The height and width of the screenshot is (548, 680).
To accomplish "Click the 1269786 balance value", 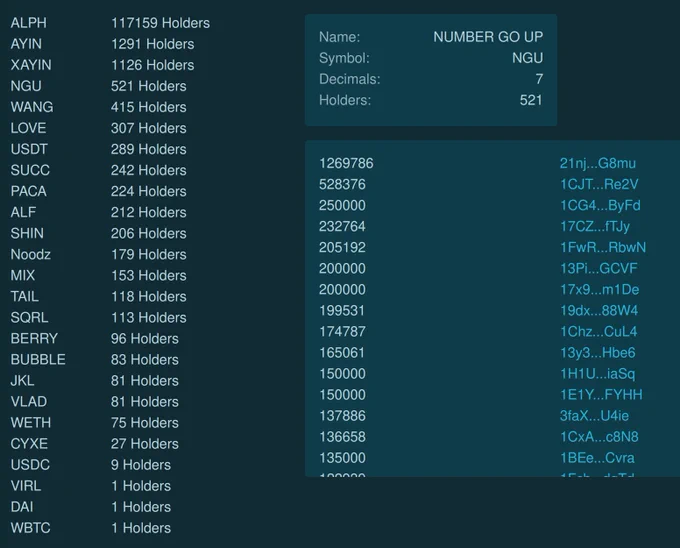I will click(346, 163).
